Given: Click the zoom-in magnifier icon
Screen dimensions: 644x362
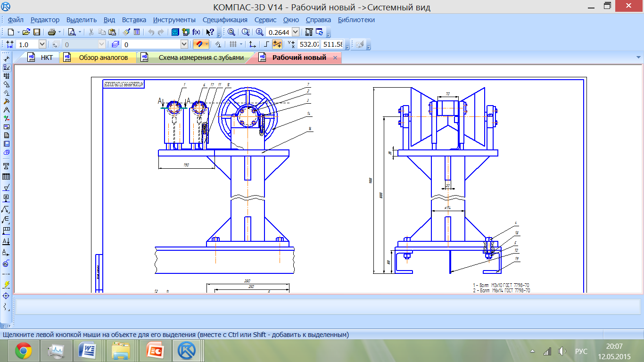Looking at the screenshot, I should coord(260,32).
